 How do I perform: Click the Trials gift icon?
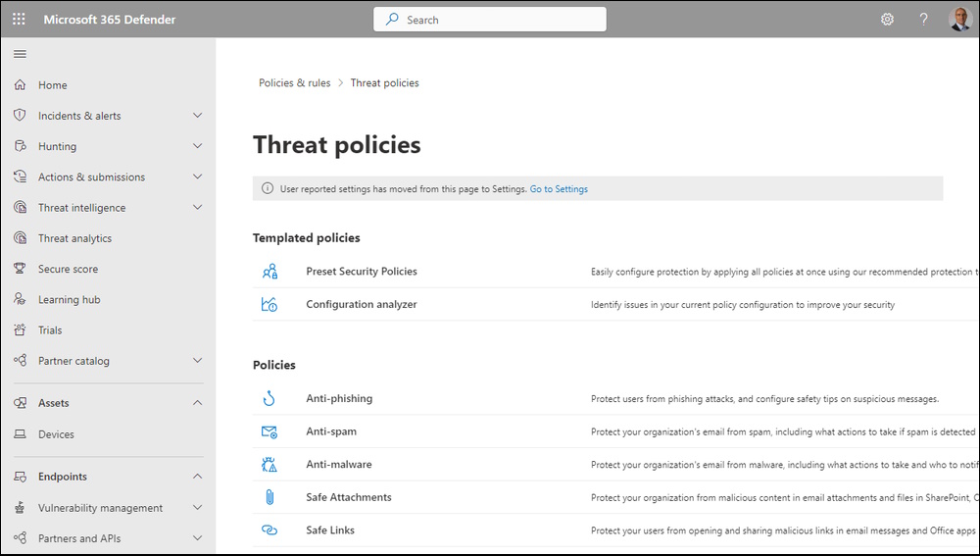(x=20, y=329)
